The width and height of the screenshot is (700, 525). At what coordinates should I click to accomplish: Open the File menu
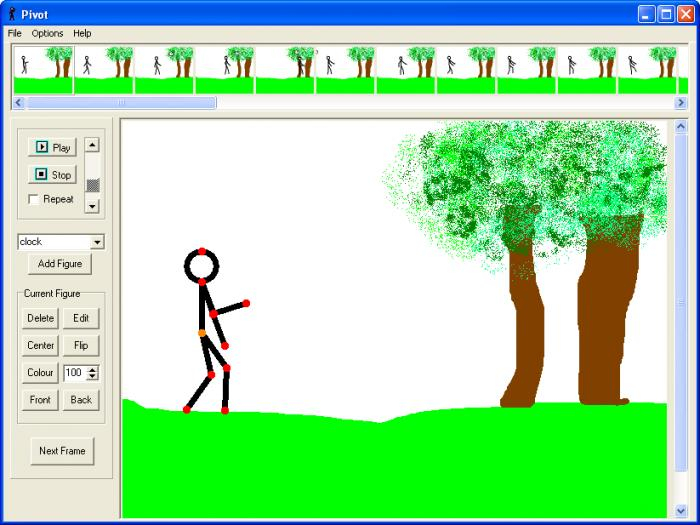coord(14,33)
